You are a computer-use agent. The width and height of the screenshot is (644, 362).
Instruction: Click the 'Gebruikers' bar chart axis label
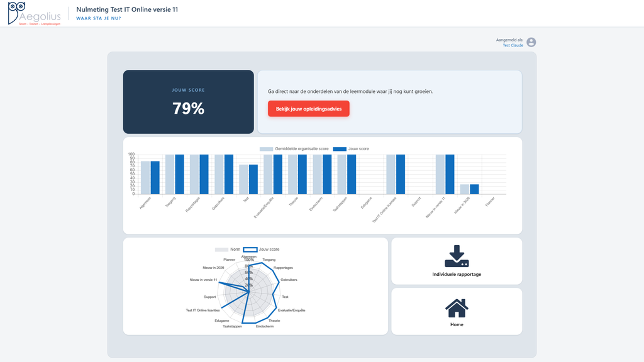click(x=218, y=204)
